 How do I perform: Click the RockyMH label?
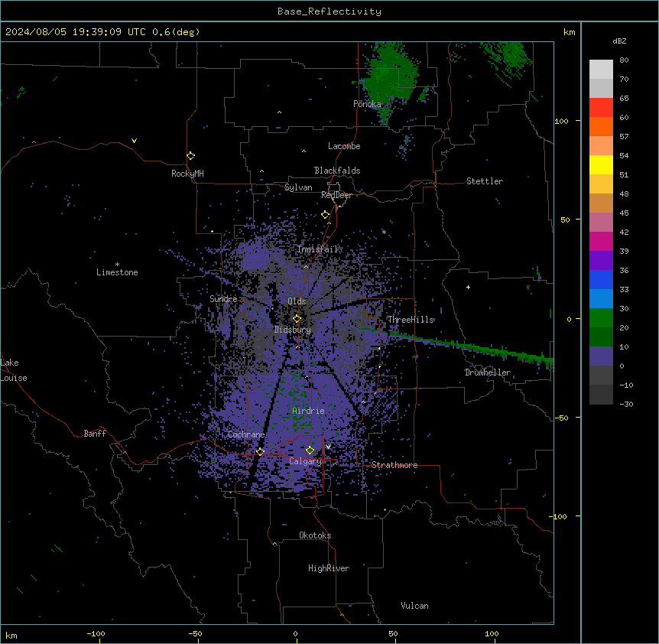click(187, 174)
